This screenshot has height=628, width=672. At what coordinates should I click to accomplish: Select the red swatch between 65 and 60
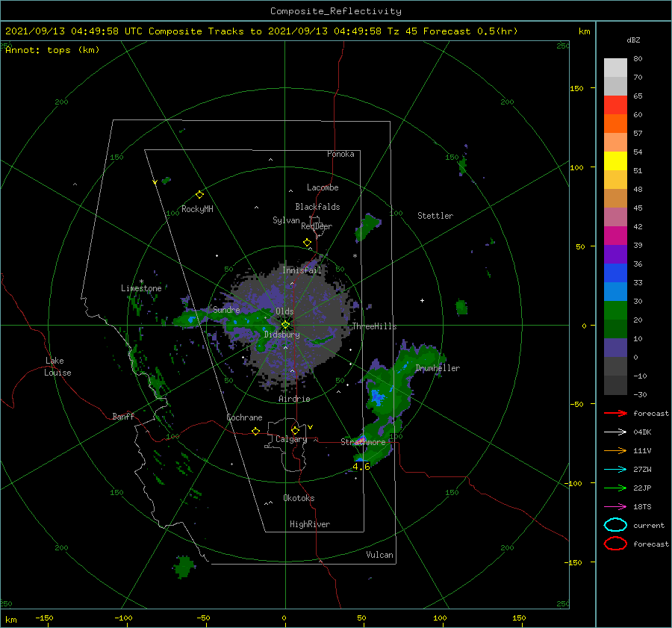click(615, 105)
